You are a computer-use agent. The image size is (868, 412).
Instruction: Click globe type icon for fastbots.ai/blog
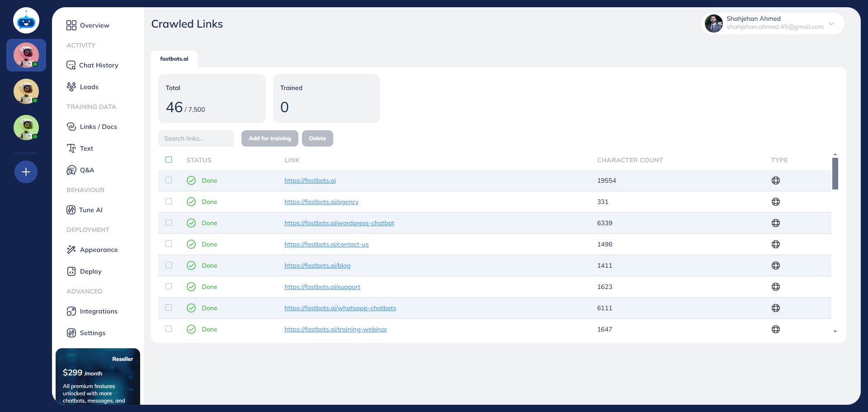pos(775,265)
